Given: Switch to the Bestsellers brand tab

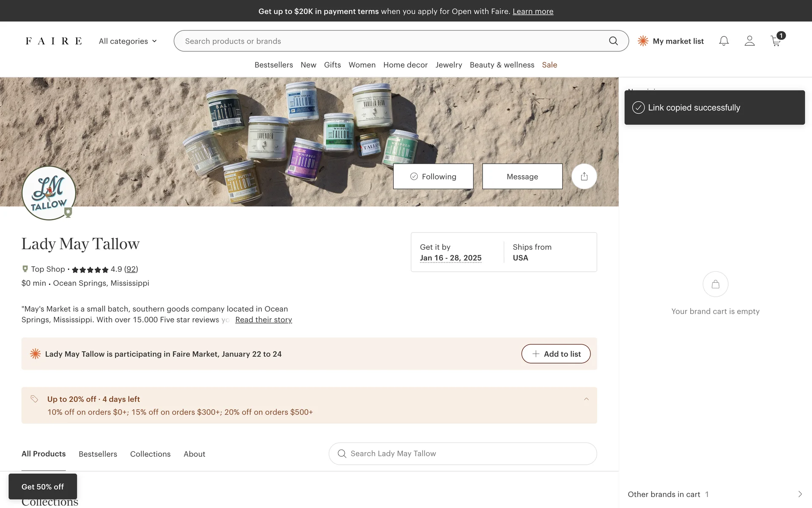Looking at the screenshot, I should click(x=98, y=454).
